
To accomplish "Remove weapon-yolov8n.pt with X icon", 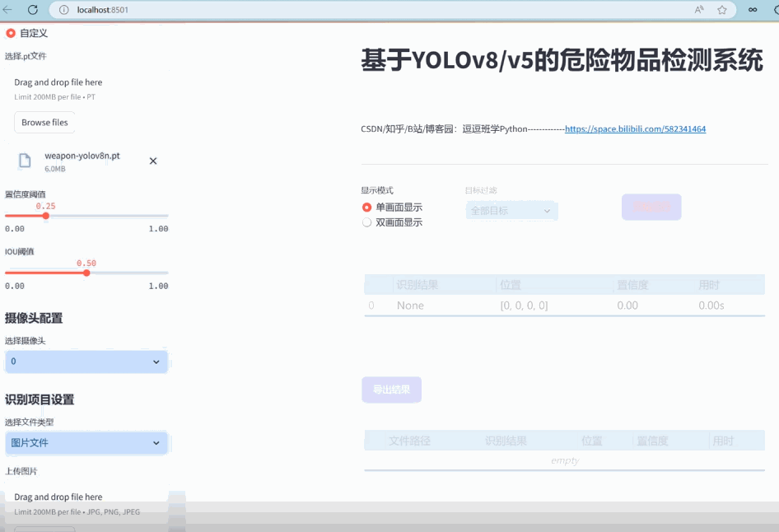I will [153, 161].
